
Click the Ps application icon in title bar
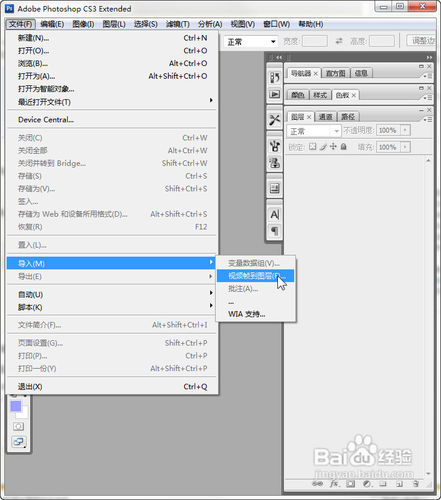coord(10,8)
